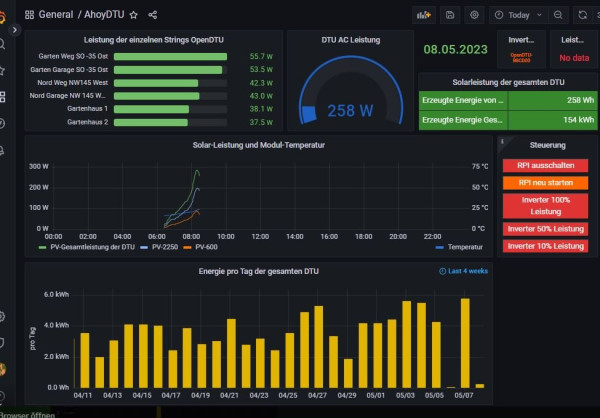
Task: Mark AhoyDTU dashboard as favorite
Action: [133, 15]
